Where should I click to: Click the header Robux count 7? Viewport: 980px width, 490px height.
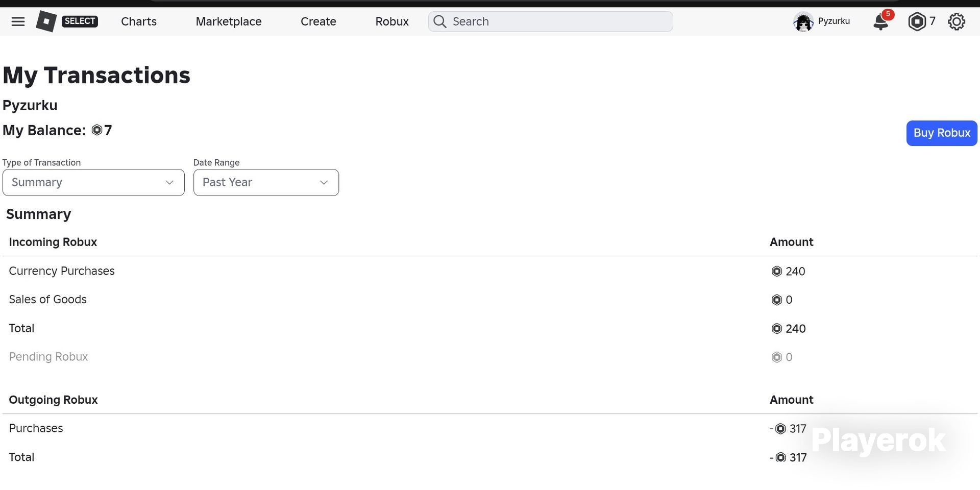(932, 21)
